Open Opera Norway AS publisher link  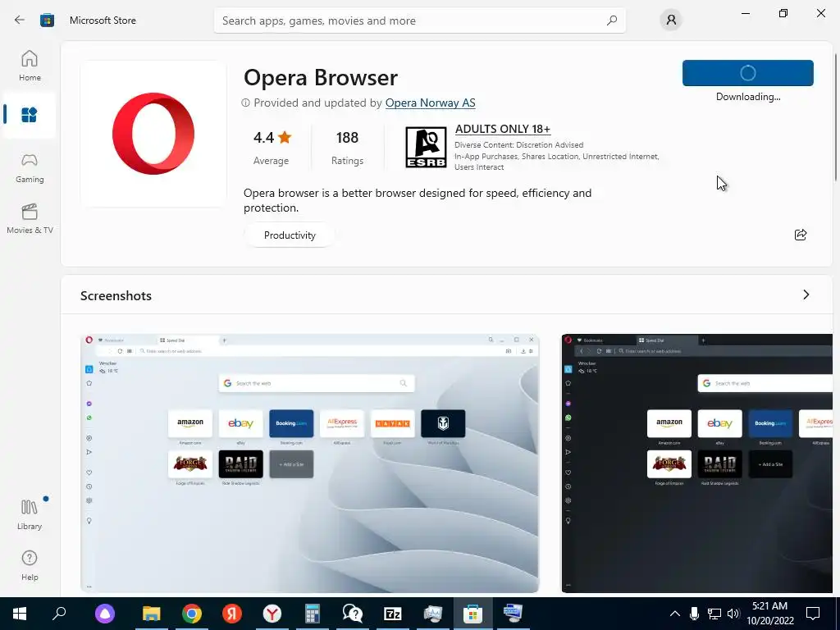(x=430, y=103)
